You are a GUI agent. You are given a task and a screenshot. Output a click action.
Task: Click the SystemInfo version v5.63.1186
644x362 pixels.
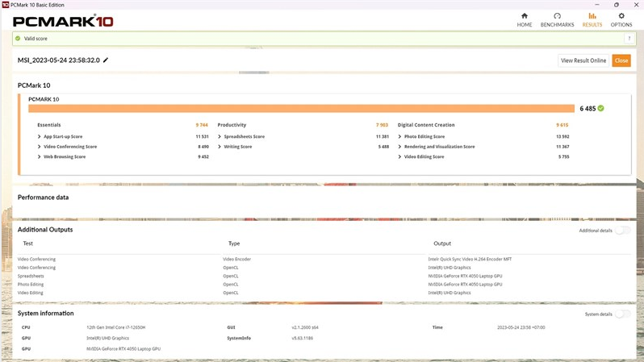pos(303,338)
